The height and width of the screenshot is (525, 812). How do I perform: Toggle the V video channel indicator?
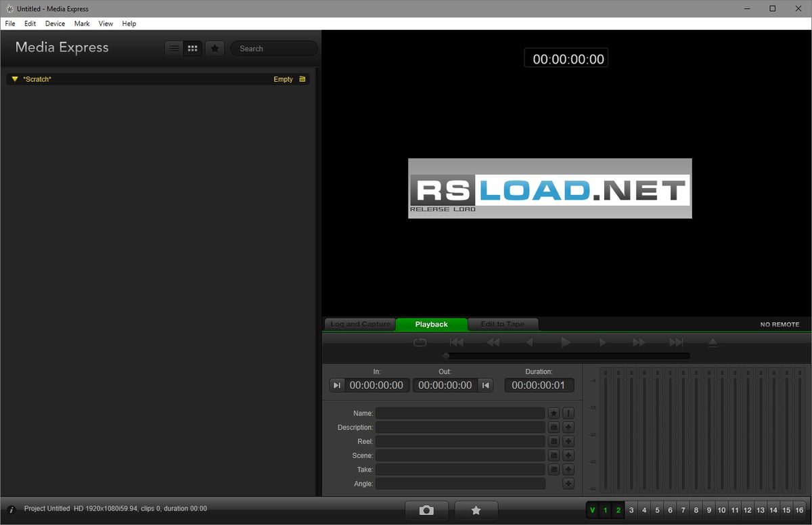(x=593, y=509)
